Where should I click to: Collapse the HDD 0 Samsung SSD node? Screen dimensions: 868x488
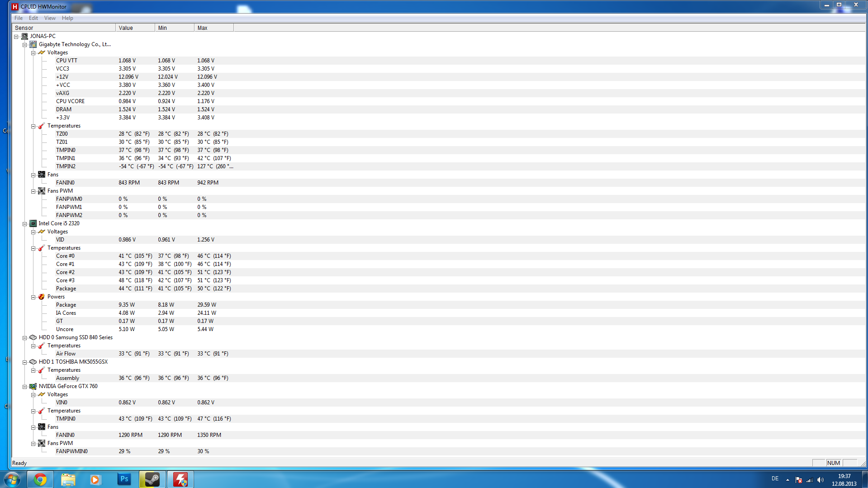[25, 338]
